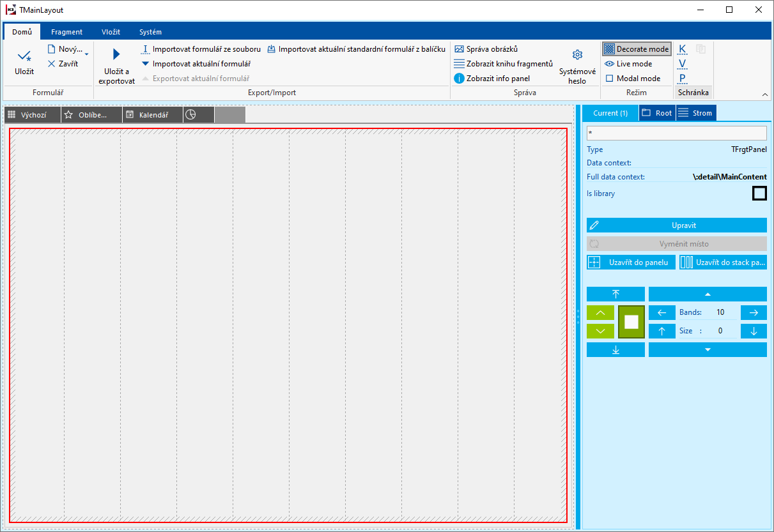Viewport: 774px width, 532px height.
Task: Toggle the Is library checkbox
Action: [x=759, y=194]
